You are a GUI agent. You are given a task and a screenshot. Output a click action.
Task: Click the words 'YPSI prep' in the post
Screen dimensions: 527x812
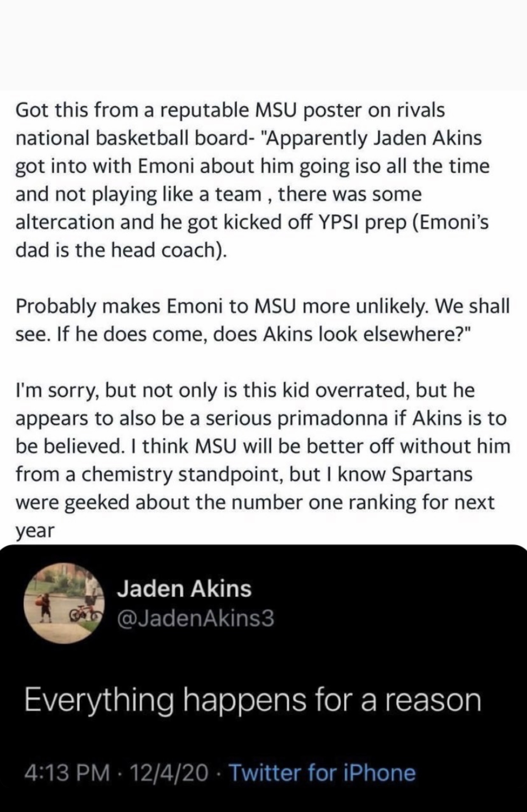point(354,222)
